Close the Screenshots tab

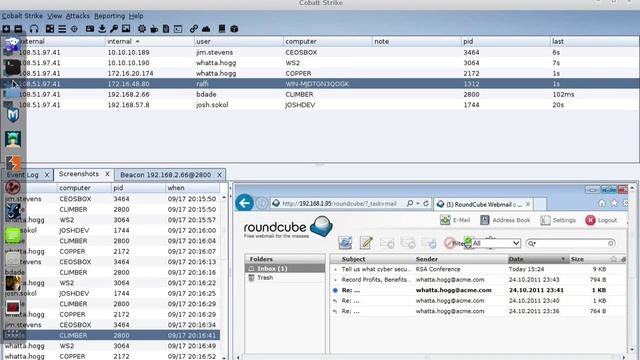click(x=107, y=174)
